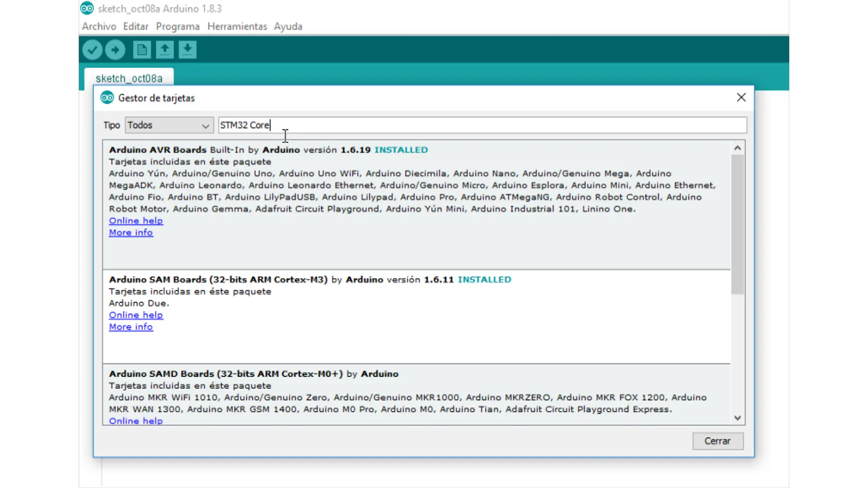Click the Arduino logo in the title bar
This screenshot has width=868, height=488.
pyautogui.click(x=87, y=8)
